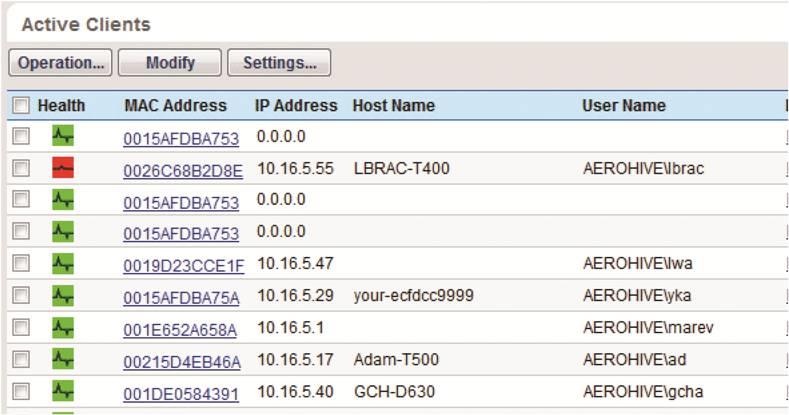This screenshot has height=415, width=789.
Task: Open the Operation... menu button
Action: 60,62
